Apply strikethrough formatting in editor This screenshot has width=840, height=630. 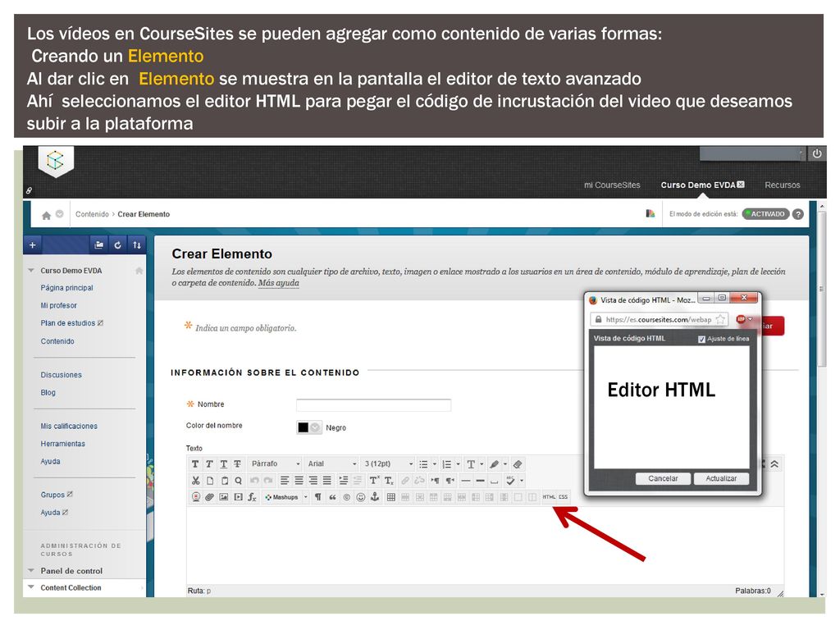pyautogui.click(x=237, y=464)
